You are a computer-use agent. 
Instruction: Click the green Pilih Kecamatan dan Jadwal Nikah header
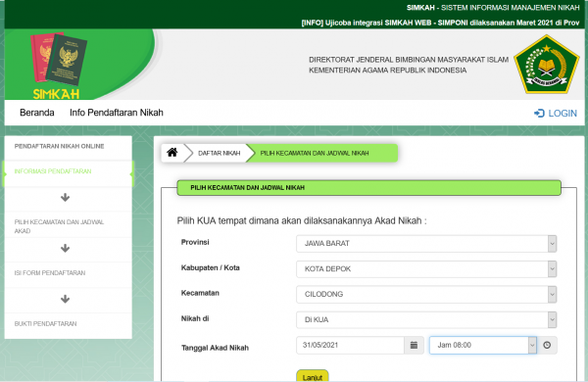coord(369,188)
